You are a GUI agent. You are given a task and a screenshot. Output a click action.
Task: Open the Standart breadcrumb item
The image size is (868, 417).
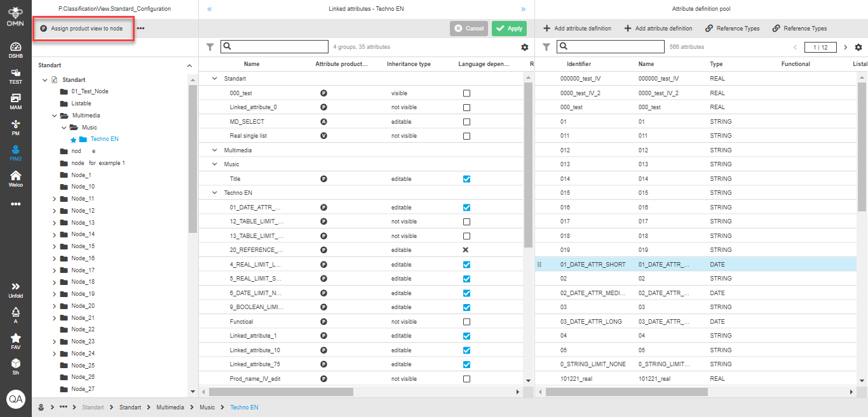[93, 407]
